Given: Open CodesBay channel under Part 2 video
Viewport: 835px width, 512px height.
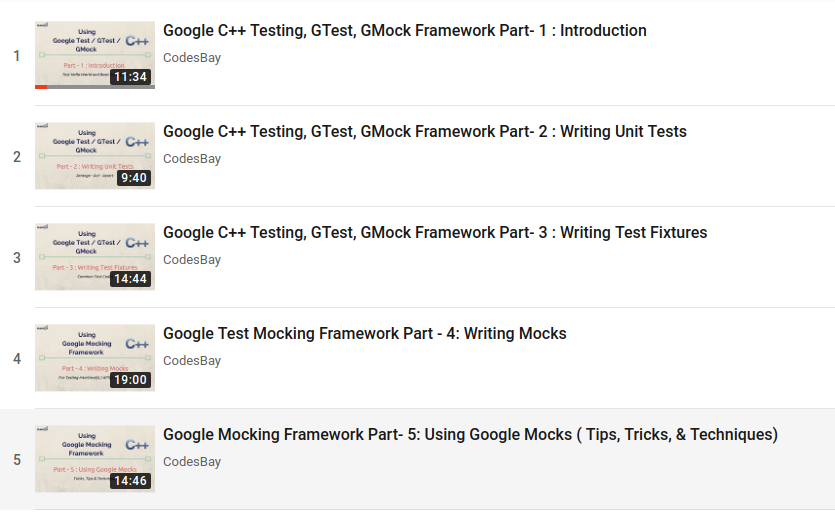Looking at the screenshot, I should point(192,159).
